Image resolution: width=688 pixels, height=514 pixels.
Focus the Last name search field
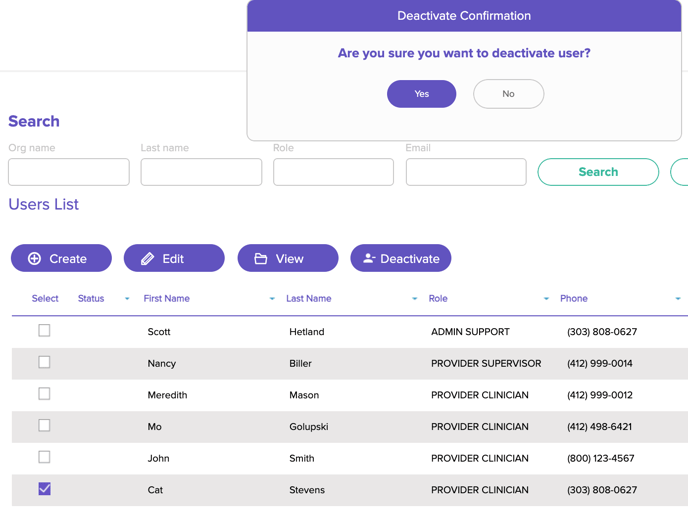[201, 172]
